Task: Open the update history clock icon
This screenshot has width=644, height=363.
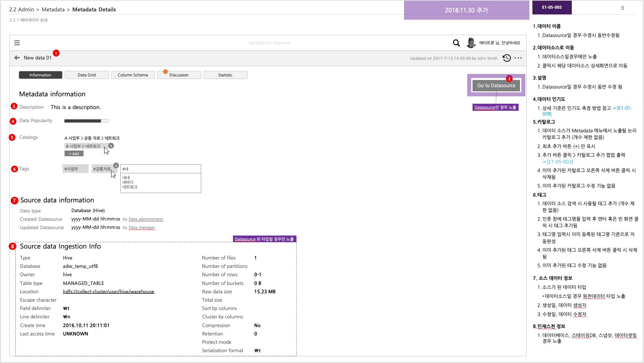Action: 507,58
